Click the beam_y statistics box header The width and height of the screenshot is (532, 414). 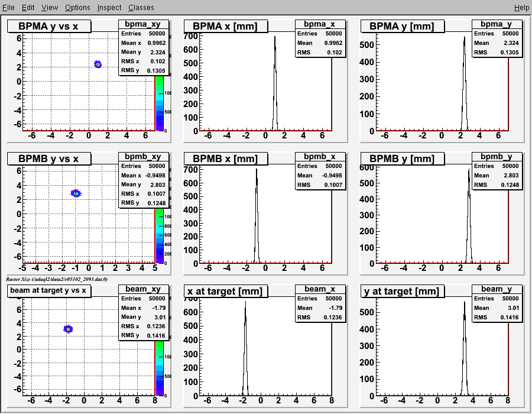tap(497, 289)
